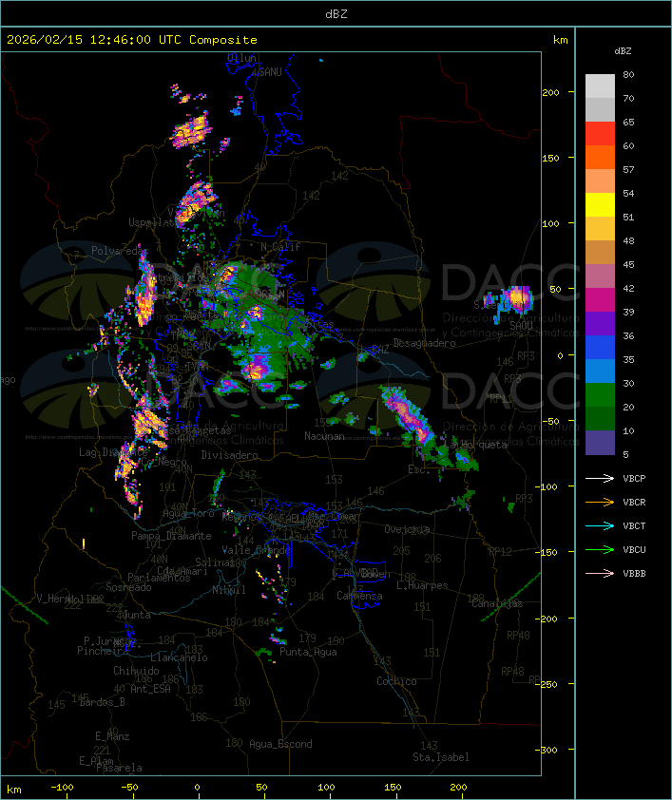The height and width of the screenshot is (800, 672).
Task: Click the VBBB legend label
Action: click(634, 574)
